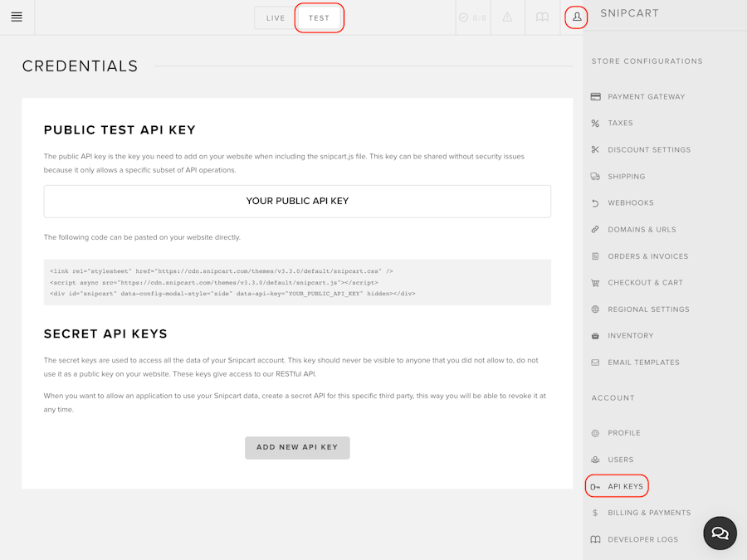Click the Public Test API Key heading
The image size is (747, 560).
(120, 130)
